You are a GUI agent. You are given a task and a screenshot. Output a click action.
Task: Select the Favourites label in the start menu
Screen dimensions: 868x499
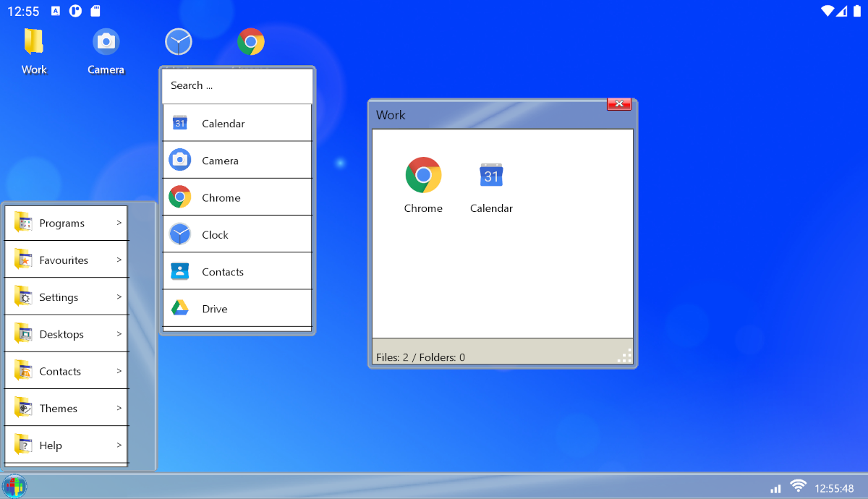pos(64,260)
